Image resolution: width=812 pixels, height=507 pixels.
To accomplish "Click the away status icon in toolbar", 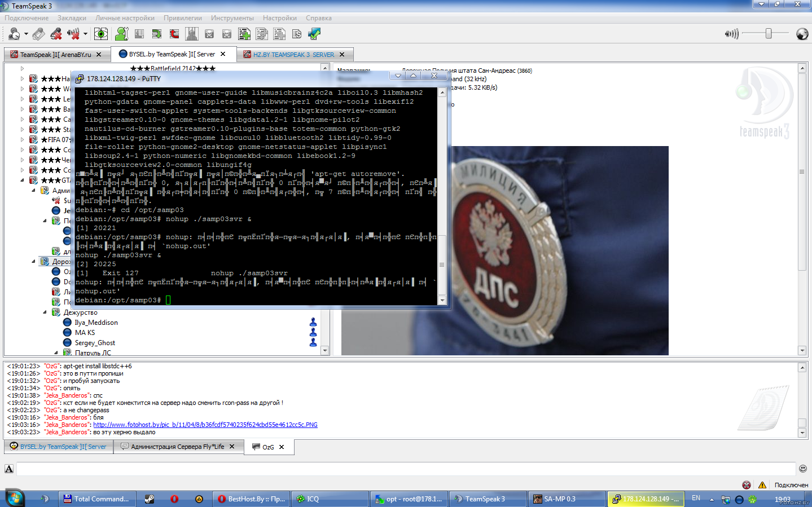I will pyautogui.click(x=14, y=34).
